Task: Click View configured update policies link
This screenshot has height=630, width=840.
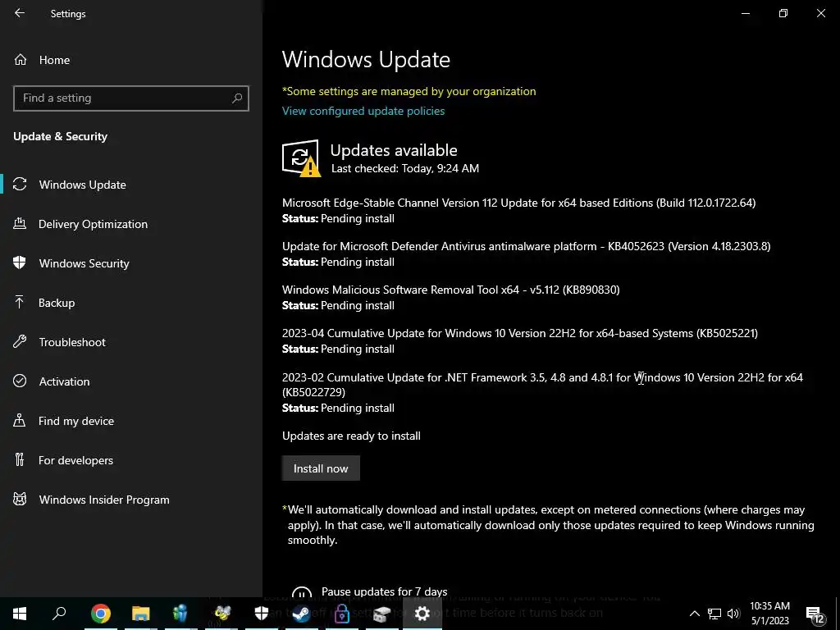Action: click(x=363, y=111)
